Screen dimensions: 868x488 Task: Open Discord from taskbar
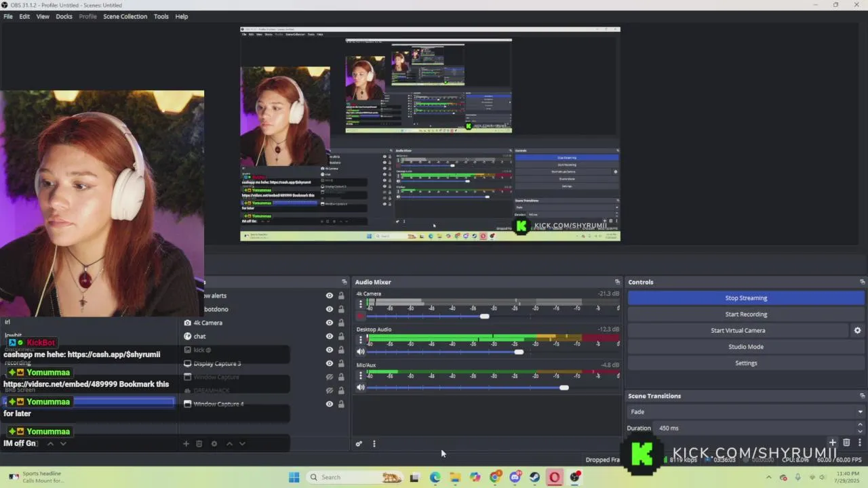pyautogui.click(x=515, y=477)
